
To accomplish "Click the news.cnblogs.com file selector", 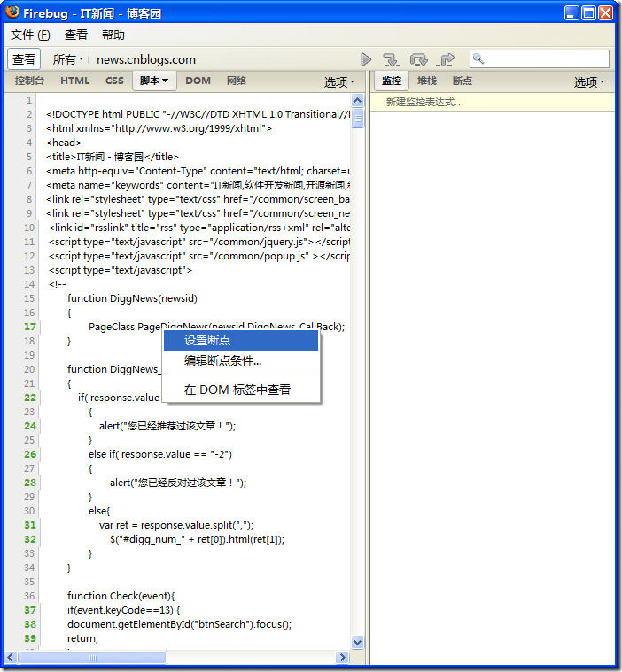I will (146, 59).
